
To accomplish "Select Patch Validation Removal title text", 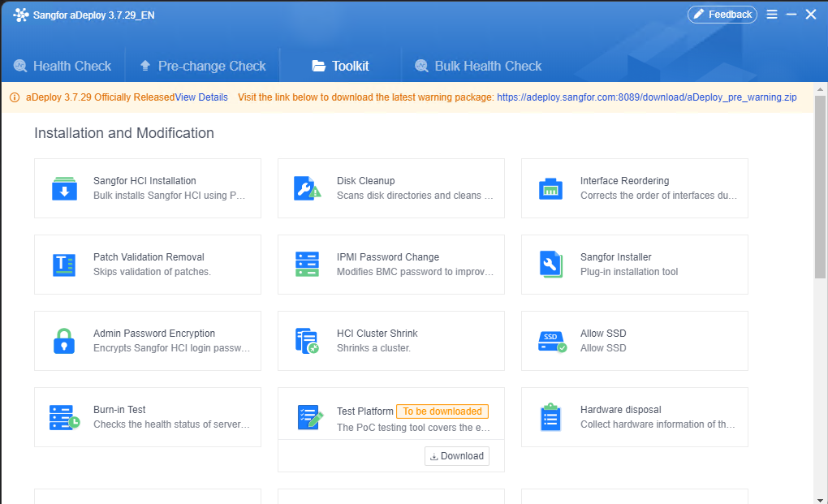I will (x=149, y=257).
